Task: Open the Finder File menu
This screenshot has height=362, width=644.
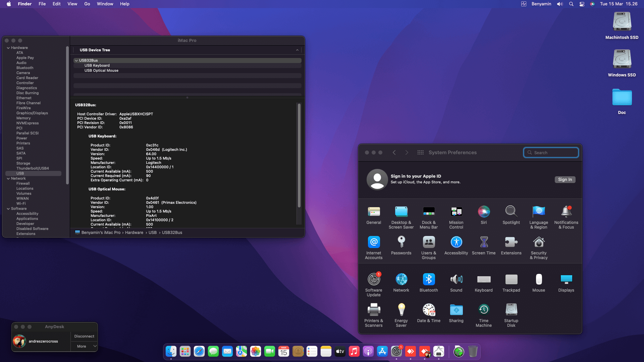Action: (42, 4)
